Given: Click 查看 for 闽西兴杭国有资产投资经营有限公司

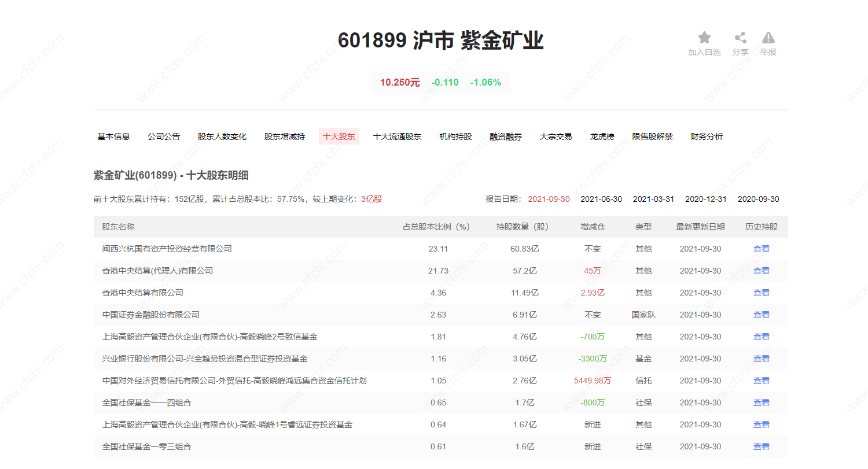Looking at the screenshot, I should click(762, 249).
